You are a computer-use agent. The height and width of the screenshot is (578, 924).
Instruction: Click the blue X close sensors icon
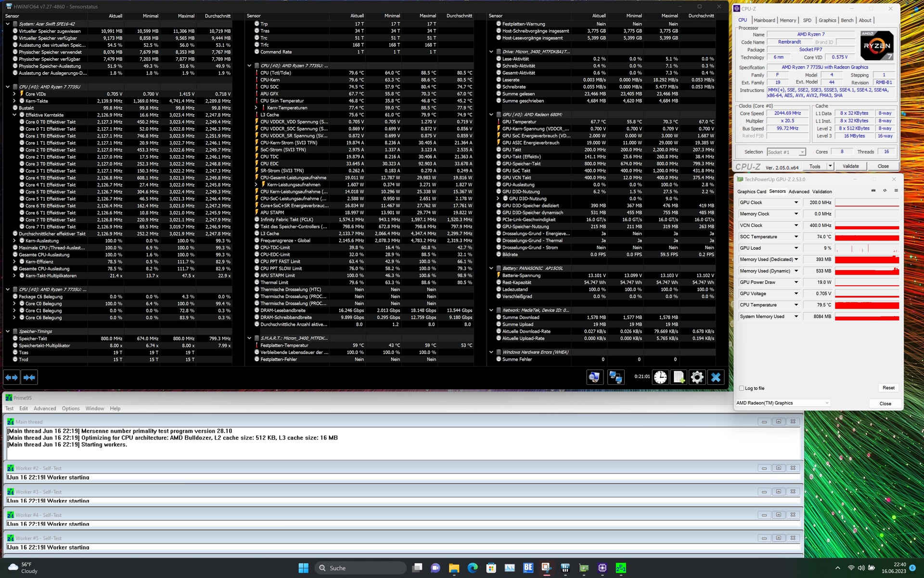(716, 377)
